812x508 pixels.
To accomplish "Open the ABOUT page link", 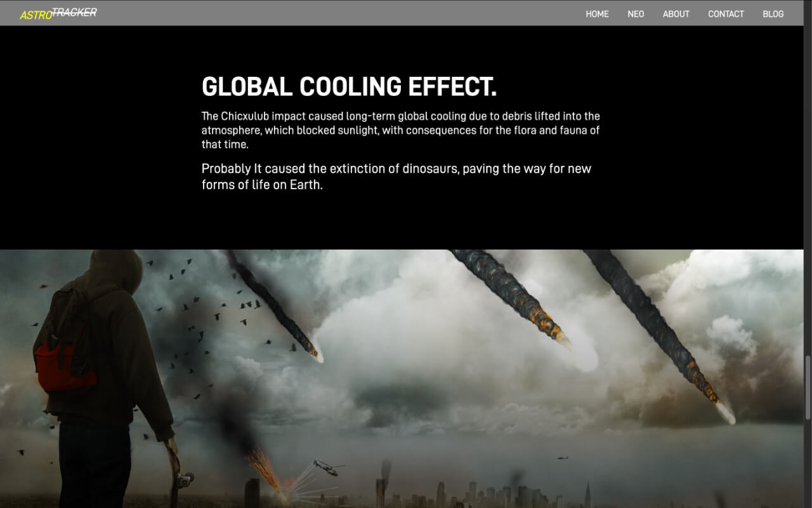I will tap(676, 14).
